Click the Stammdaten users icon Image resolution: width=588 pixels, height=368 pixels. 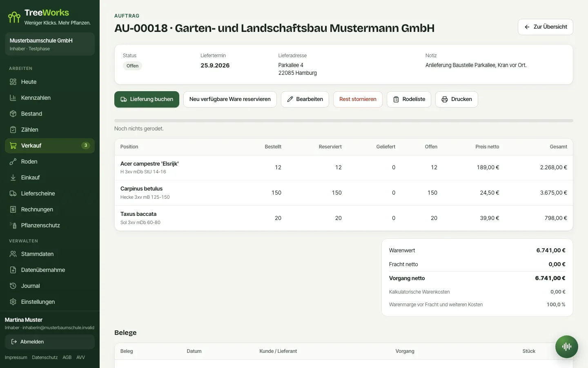click(x=13, y=254)
